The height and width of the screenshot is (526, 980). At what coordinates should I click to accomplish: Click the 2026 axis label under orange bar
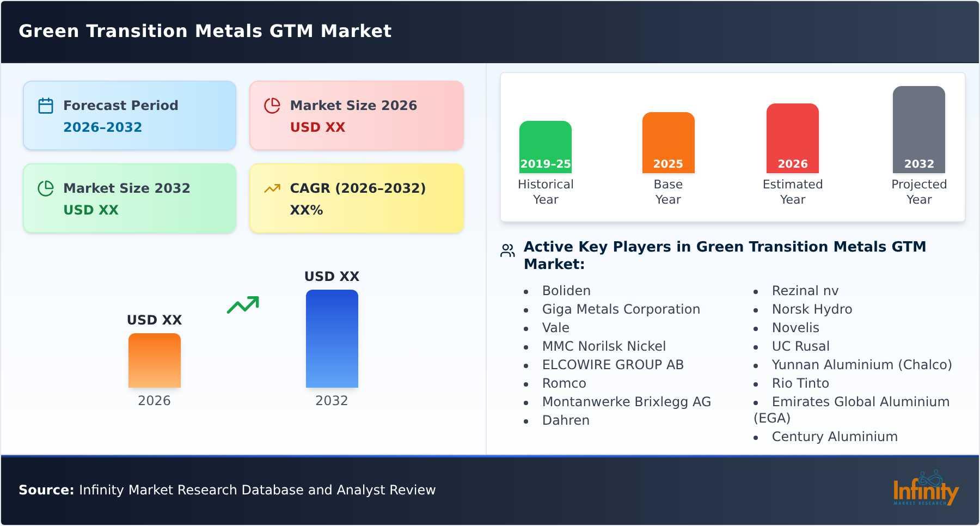tap(155, 401)
